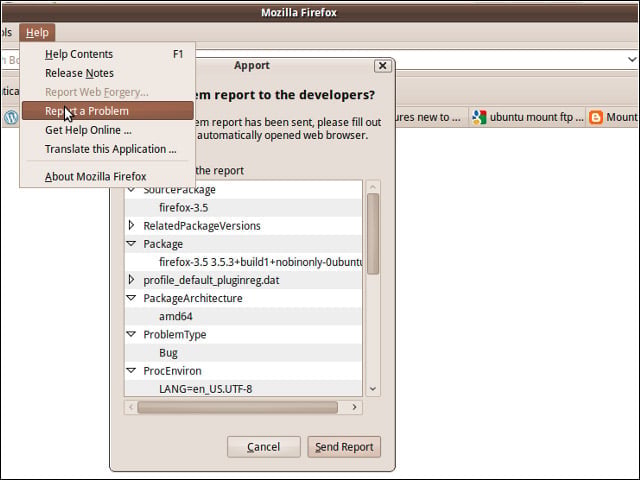Click the horizontal scrollbar thumb
The image size is (640, 480).
pyautogui.click(x=238, y=407)
